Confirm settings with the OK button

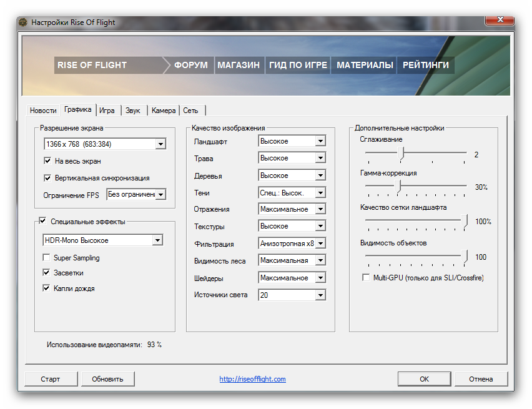coord(424,379)
